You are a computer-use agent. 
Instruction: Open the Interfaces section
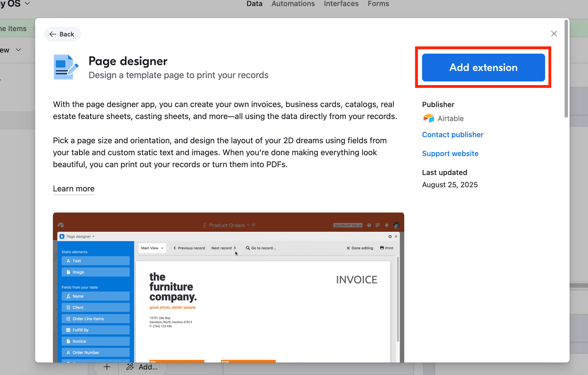341,4
